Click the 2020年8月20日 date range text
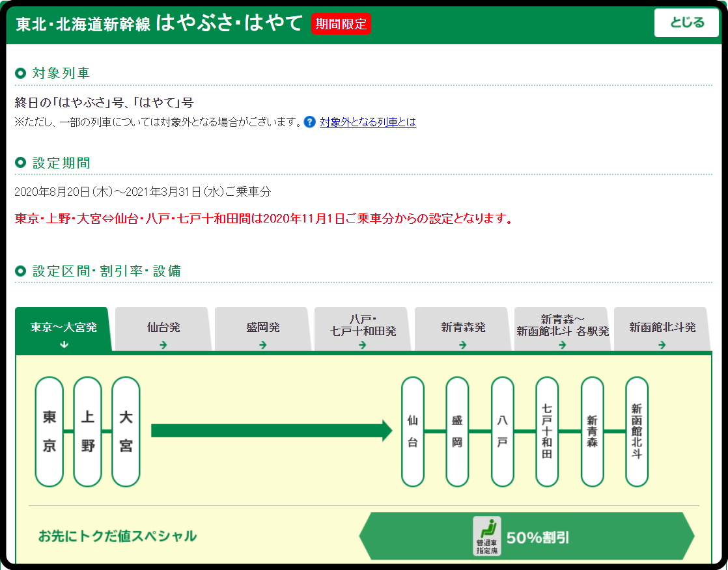 (143, 192)
